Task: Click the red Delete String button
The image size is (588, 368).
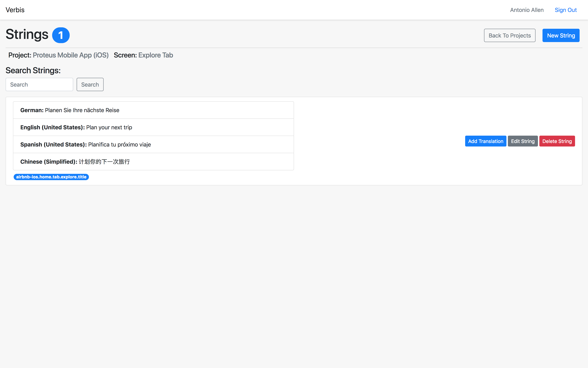Action: [x=557, y=141]
